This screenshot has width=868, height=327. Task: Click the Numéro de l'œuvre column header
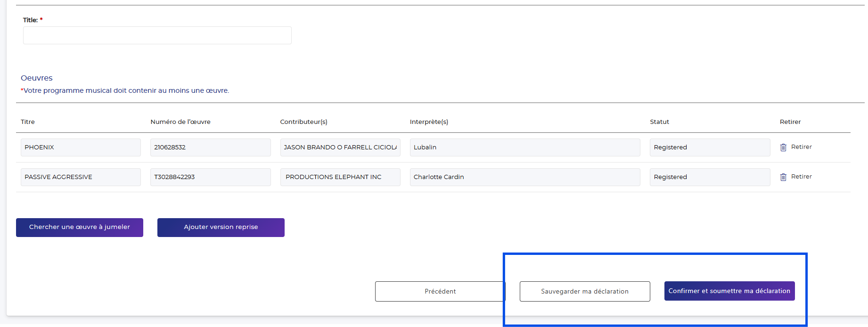click(x=180, y=122)
